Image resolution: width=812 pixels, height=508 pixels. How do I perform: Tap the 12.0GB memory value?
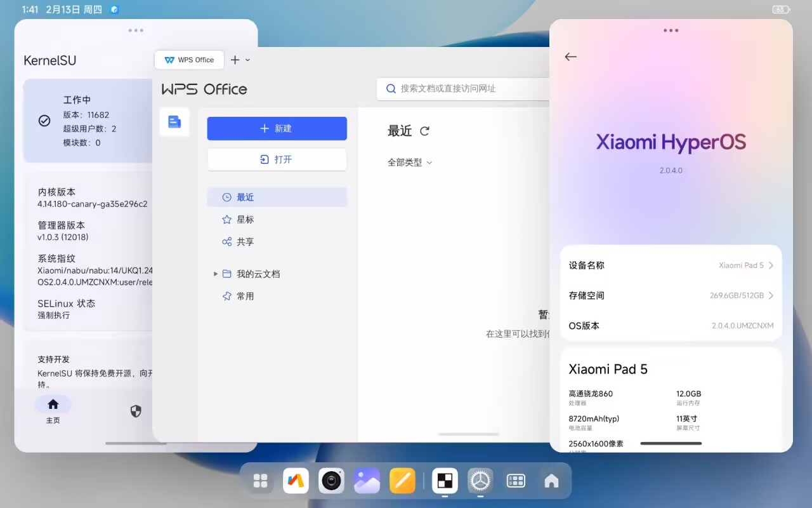(689, 394)
